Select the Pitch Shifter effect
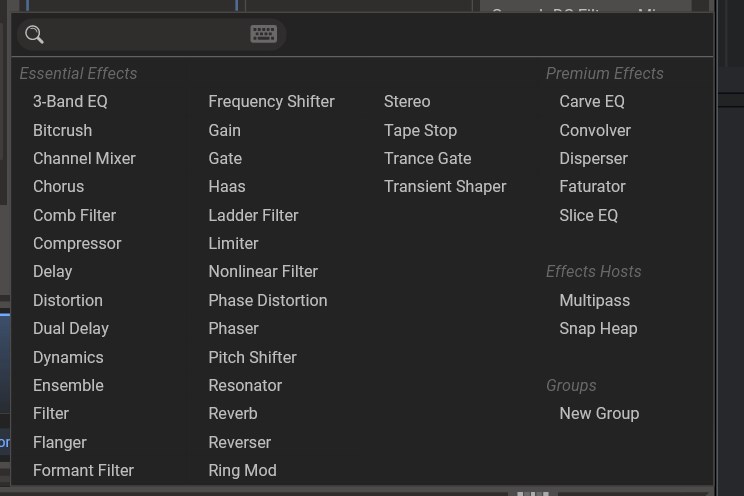744x496 pixels. coord(252,357)
